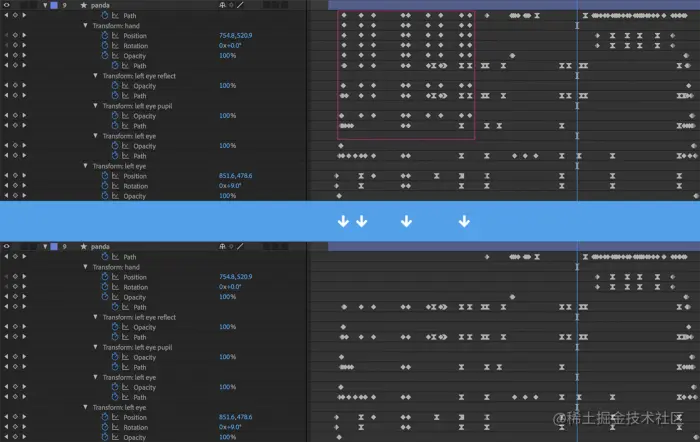Select the Transform: hand label, upper timeline

tap(116, 26)
